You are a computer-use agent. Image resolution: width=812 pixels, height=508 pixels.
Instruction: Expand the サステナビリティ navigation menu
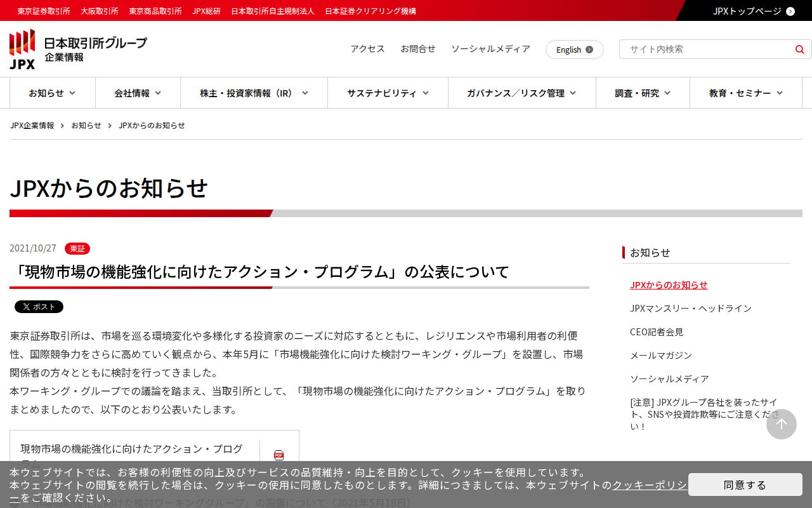(x=388, y=93)
